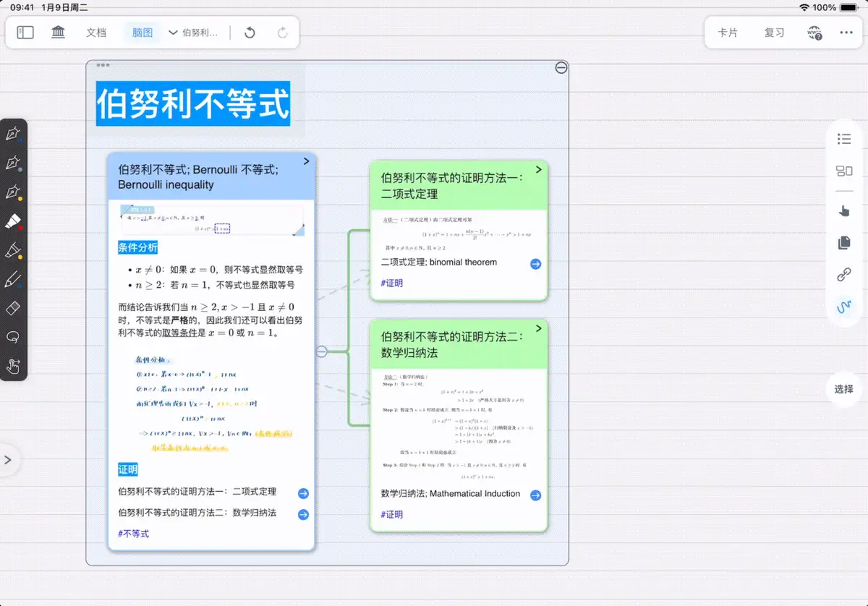The image size is (868, 606).
Task: Select the lasso selection tool
Action: tap(13, 337)
